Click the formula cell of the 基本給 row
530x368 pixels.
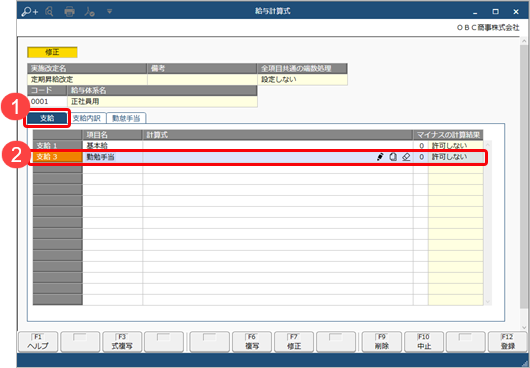point(278,145)
